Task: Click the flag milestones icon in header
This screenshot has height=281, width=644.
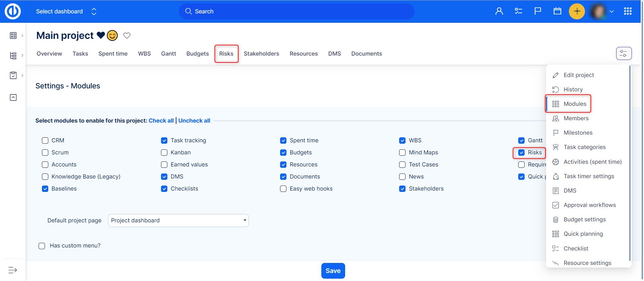Action: coord(538,11)
